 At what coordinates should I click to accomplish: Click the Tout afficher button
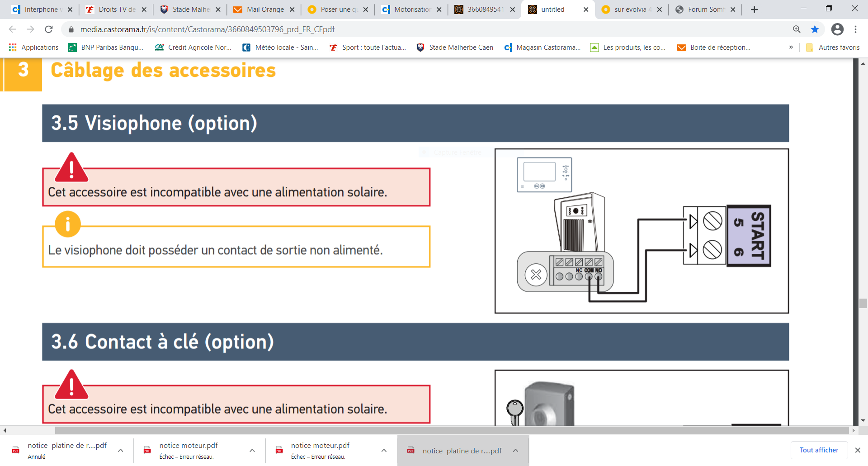(x=819, y=450)
